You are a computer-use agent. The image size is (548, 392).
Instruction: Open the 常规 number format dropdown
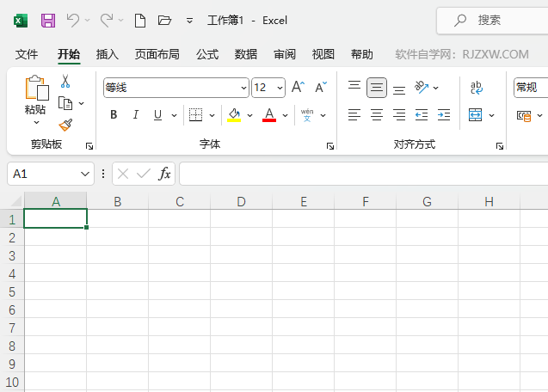click(531, 88)
